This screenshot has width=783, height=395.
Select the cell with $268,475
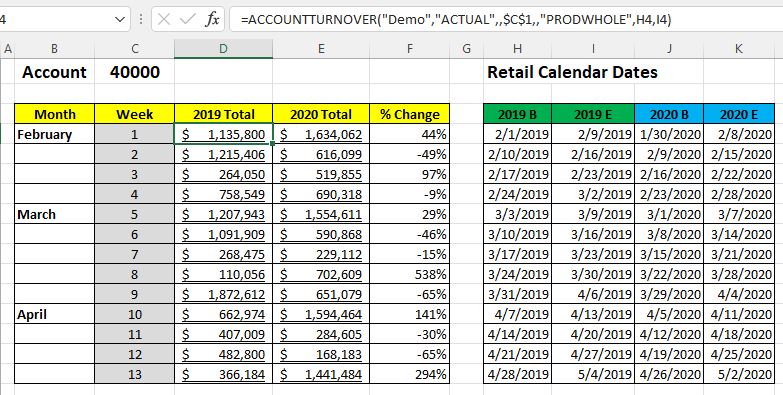point(224,254)
